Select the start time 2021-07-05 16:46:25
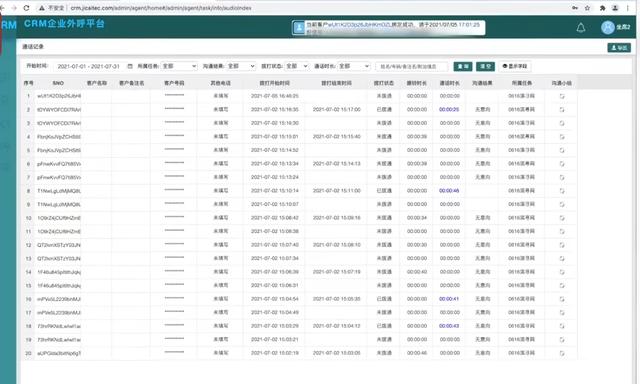This screenshot has width=640, height=384. [x=275, y=96]
